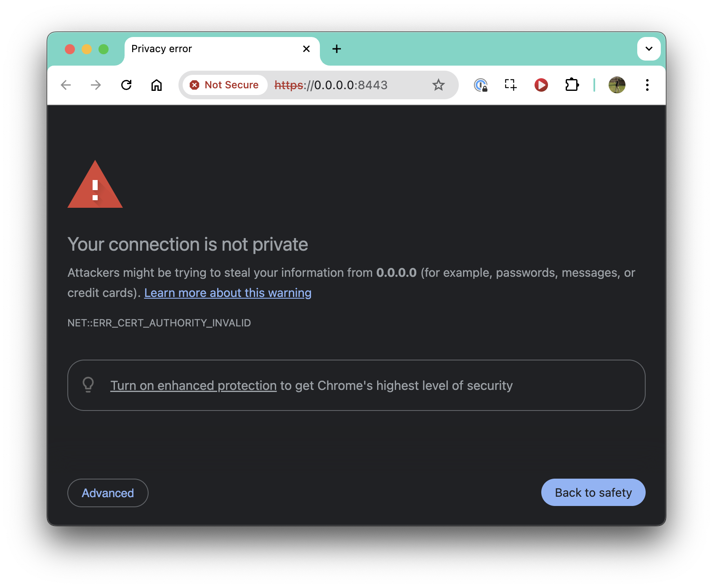This screenshot has width=713, height=588.
Task: Open a new tab with plus button
Action: (337, 49)
